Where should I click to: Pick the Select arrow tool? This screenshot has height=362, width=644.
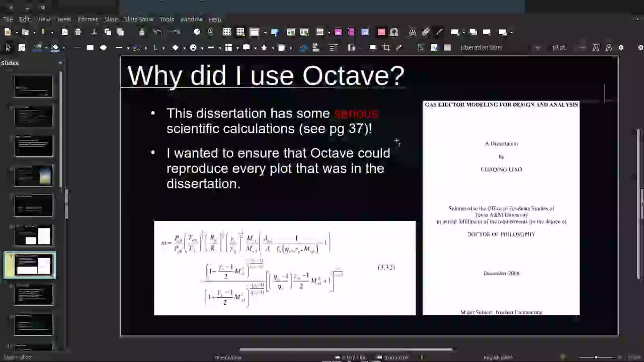pyautogui.click(x=8, y=47)
